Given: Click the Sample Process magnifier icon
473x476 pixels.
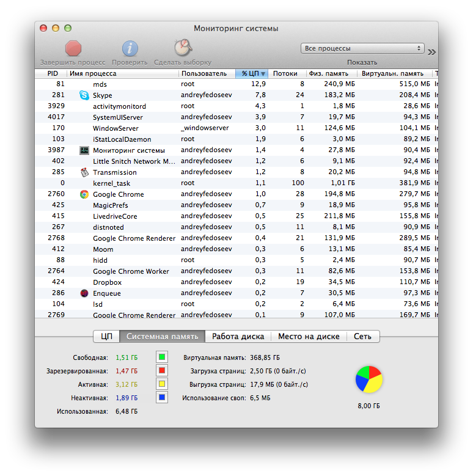Looking at the screenshot, I should (x=183, y=48).
